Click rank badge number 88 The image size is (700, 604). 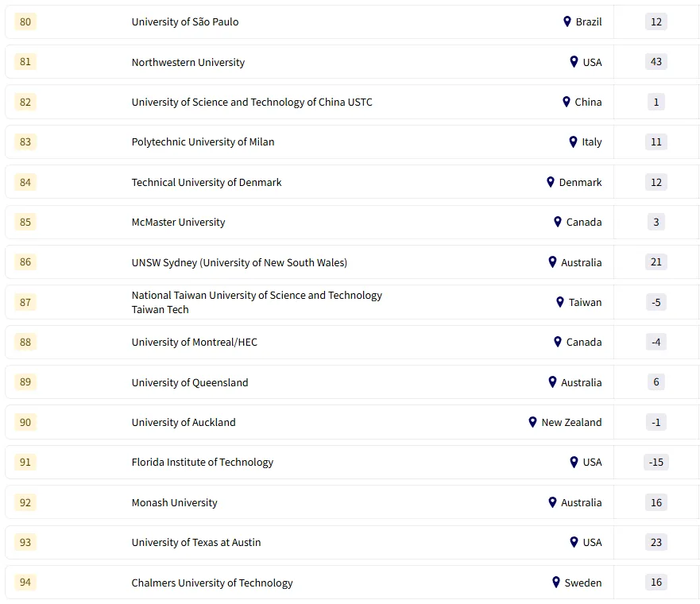click(x=25, y=342)
